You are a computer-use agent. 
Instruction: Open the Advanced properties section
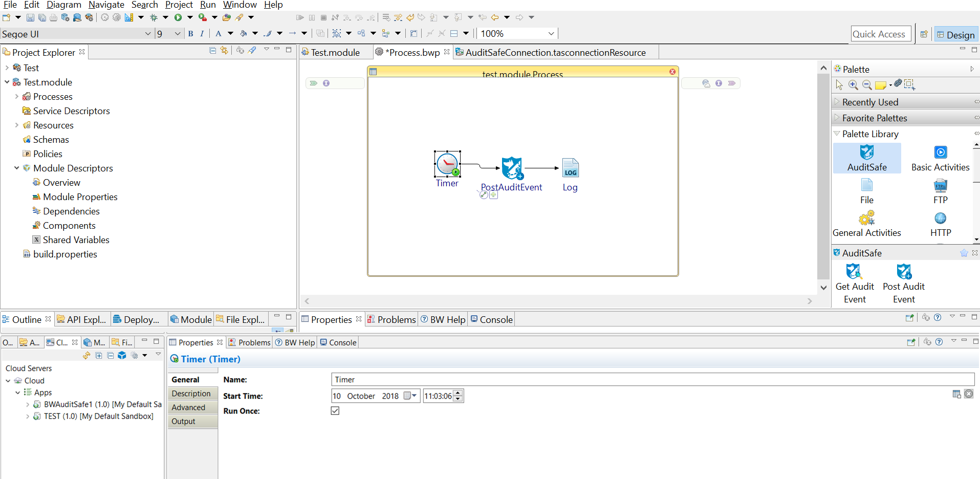point(188,407)
